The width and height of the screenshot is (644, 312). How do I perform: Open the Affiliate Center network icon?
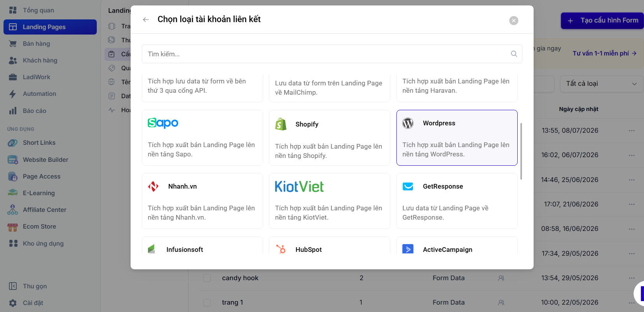[x=13, y=210]
